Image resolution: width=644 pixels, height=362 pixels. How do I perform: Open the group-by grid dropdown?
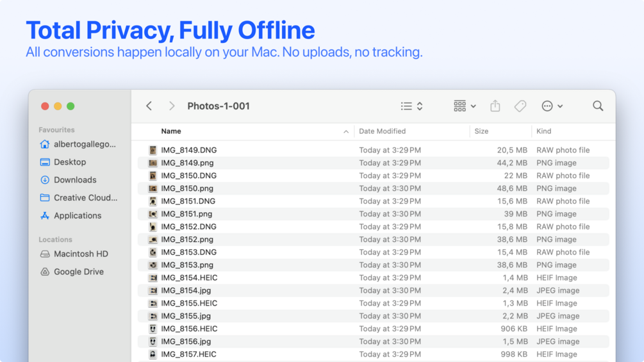[x=465, y=106]
